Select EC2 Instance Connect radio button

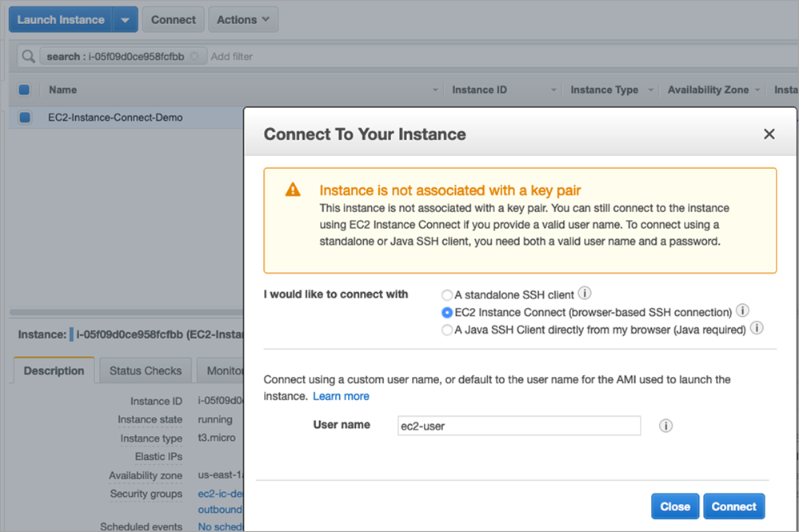click(447, 312)
